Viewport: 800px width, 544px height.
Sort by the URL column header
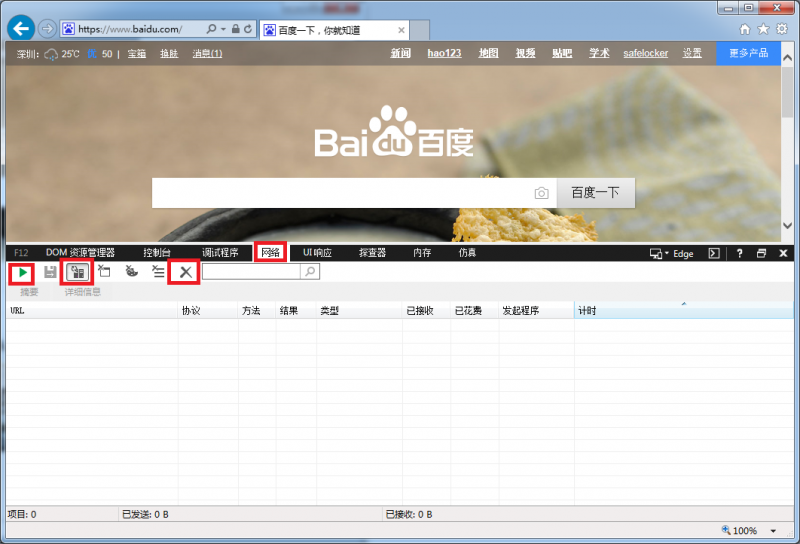92,310
